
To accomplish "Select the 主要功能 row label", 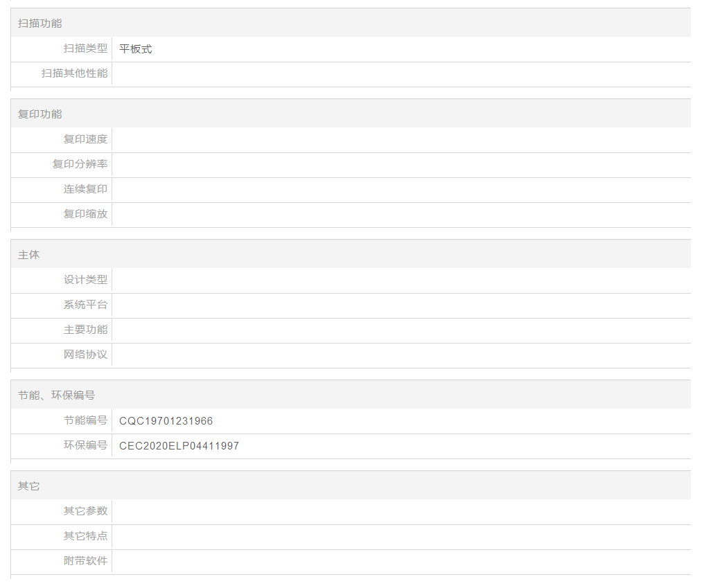I will [85, 330].
